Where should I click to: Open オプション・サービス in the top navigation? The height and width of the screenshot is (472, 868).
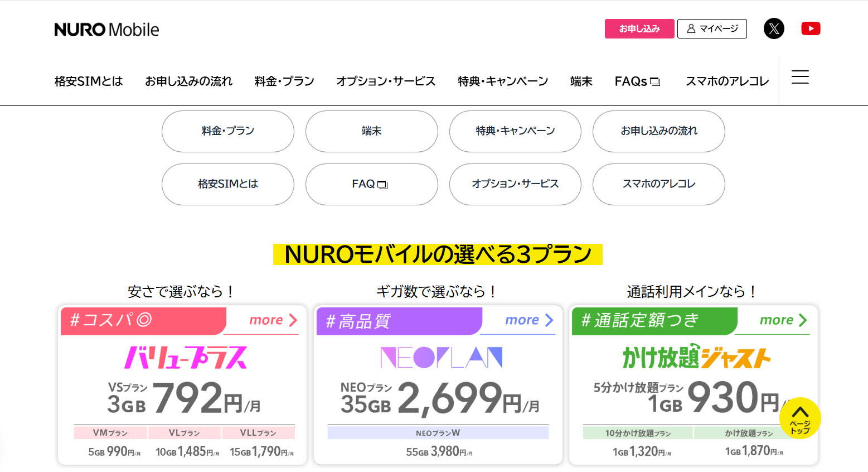click(x=386, y=81)
